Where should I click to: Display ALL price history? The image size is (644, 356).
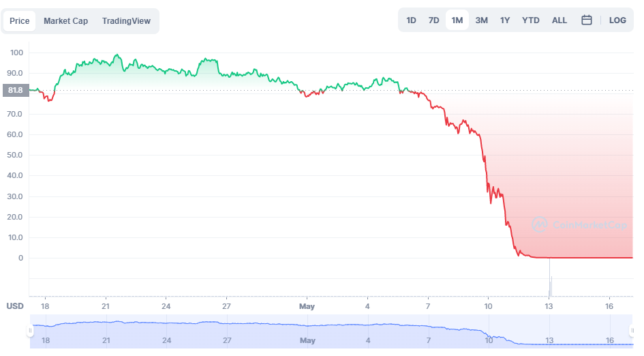point(559,20)
